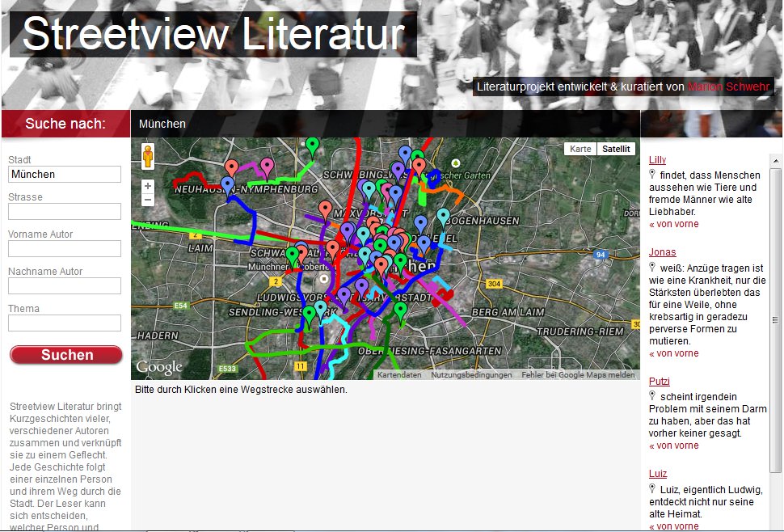784x532 pixels.
Task: Click 'Fehler bei Google Maps melden'
Action: 578,375
